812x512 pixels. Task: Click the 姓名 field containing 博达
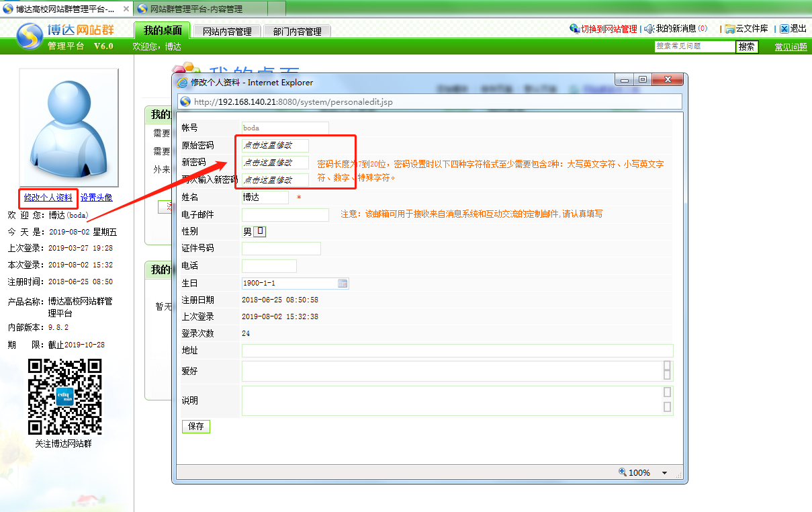point(265,198)
